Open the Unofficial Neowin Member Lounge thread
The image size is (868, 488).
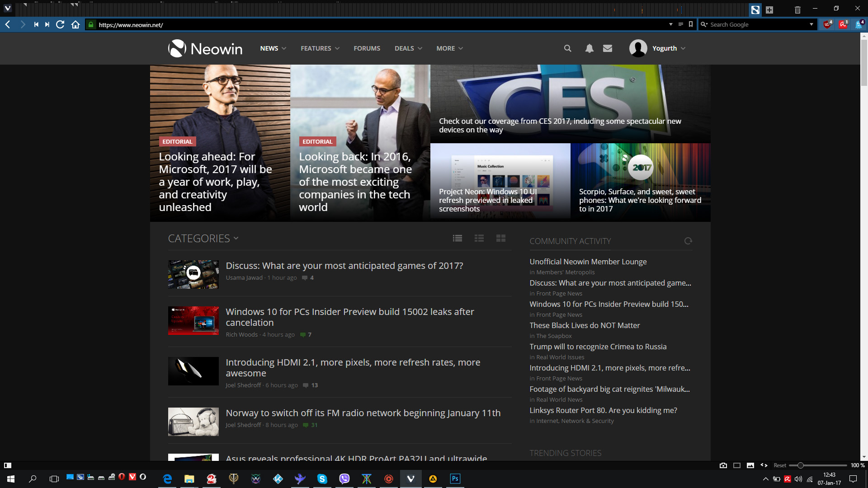[588, 262]
